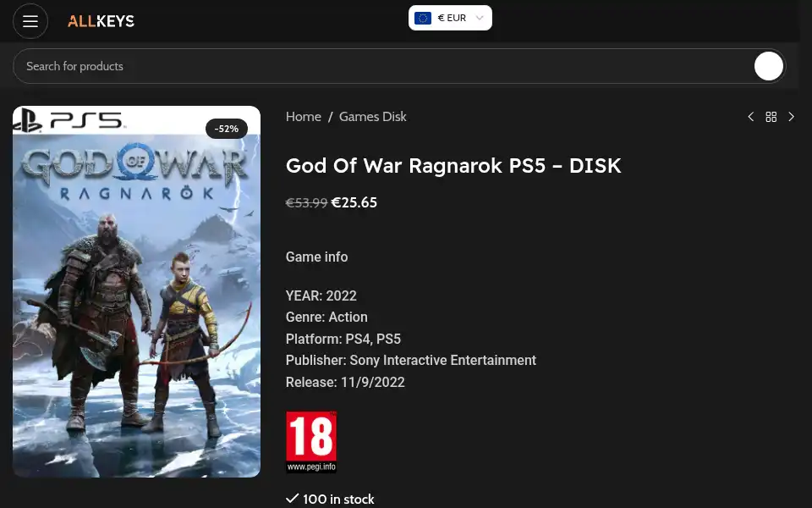Click the round search submit button
This screenshot has height=508, width=812.
point(769,66)
